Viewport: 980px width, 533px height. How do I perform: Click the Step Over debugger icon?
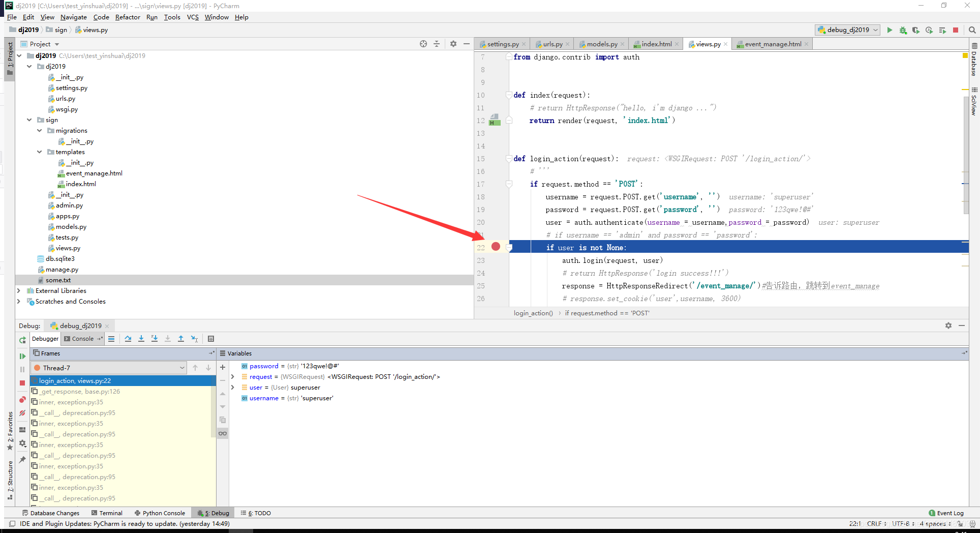128,339
